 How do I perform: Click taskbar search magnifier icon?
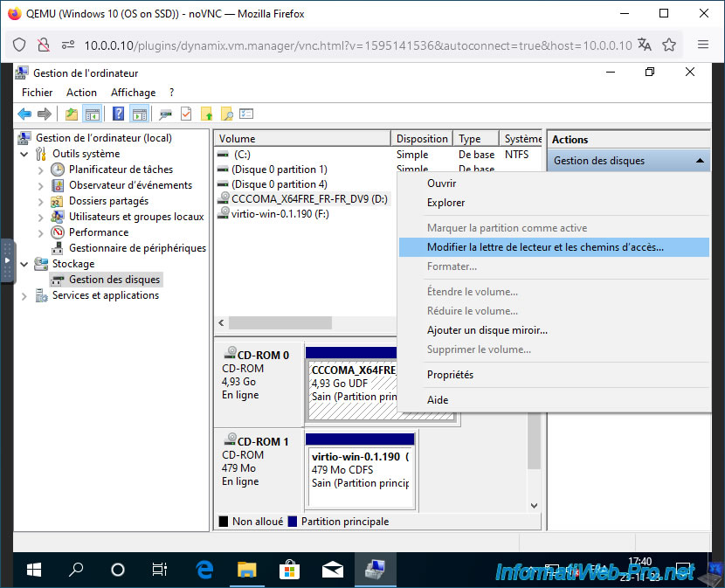[76, 570]
